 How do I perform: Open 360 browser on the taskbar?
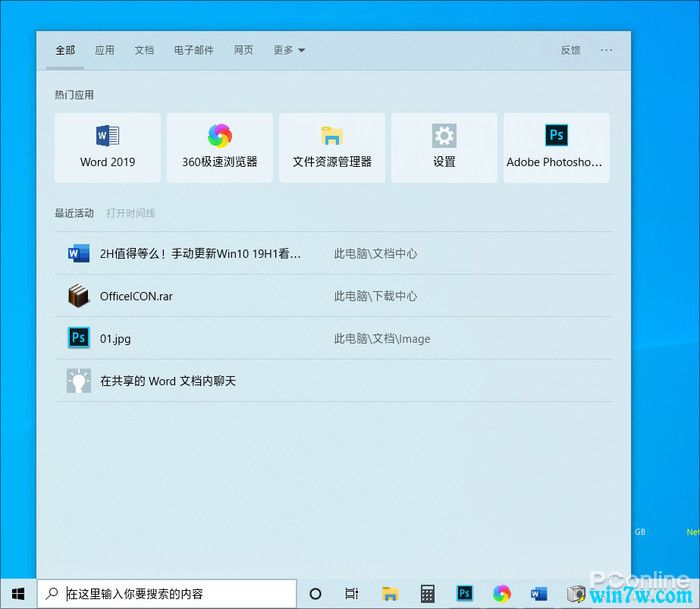click(502, 594)
